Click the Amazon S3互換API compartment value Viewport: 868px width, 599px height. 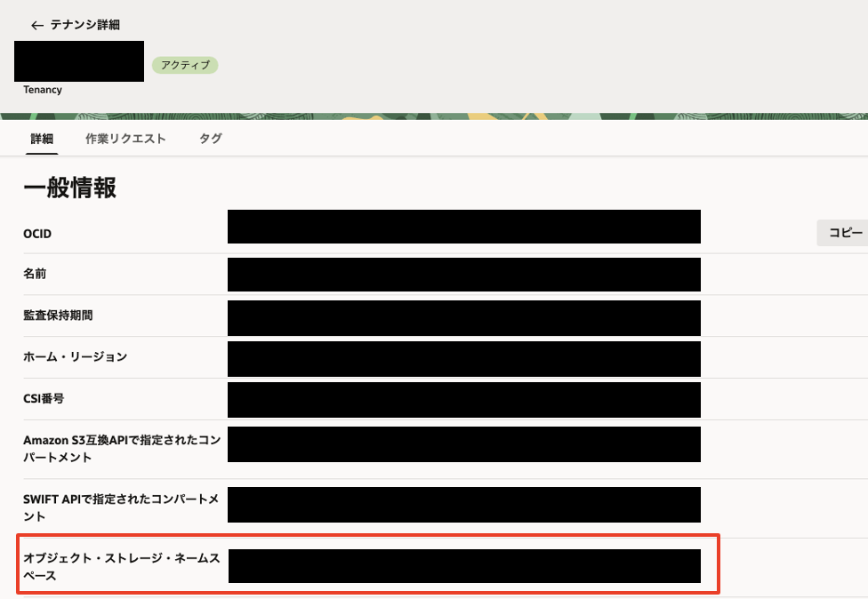(x=463, y=444)
